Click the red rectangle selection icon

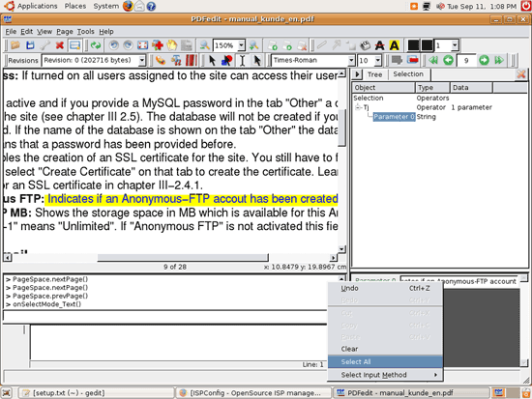(x=413, y=61)
